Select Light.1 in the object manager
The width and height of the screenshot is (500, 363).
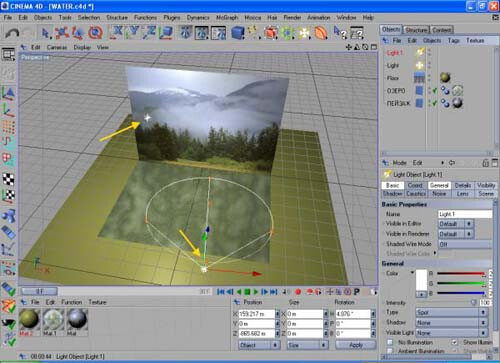coord(395,53)
